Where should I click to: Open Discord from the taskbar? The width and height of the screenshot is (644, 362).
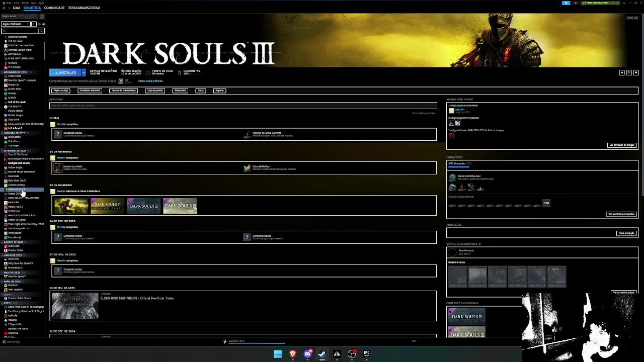307,354
